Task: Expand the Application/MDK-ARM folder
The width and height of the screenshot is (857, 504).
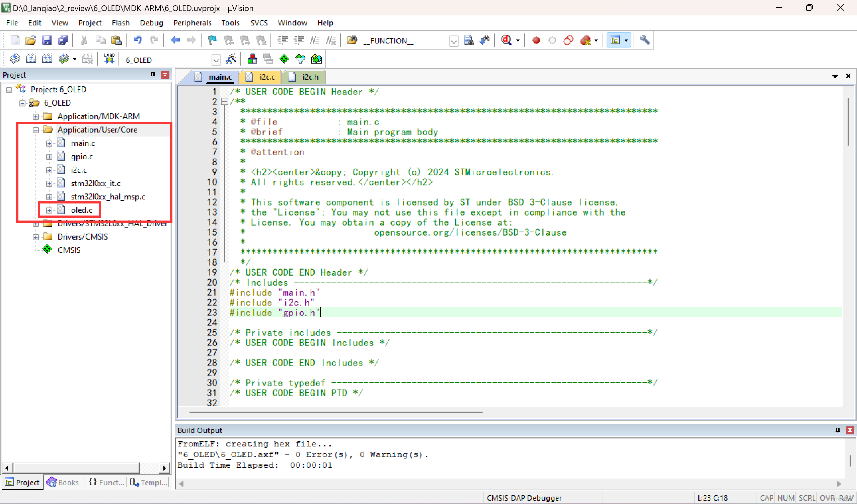Action: pos(36,117)
